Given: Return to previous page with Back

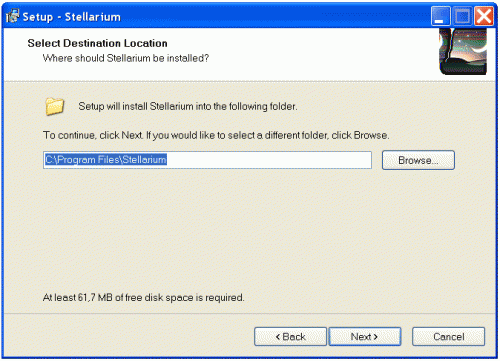Looking at the screenshot, I should 290,337.
